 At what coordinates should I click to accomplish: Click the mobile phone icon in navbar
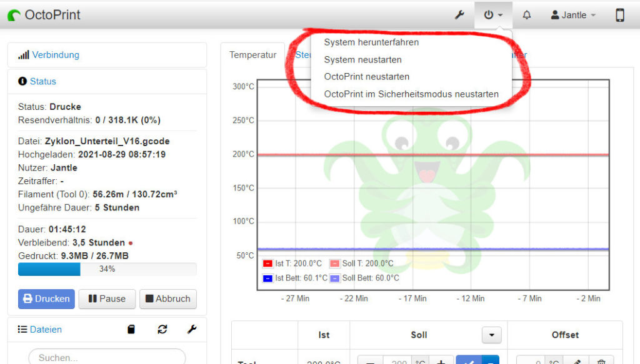pyautogui.click(x=619, y=15)
